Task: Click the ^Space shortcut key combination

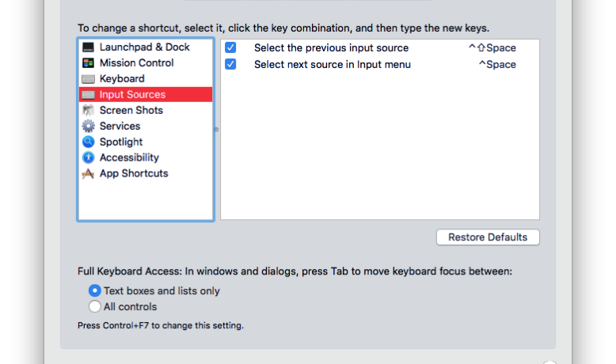Action: 497,64
